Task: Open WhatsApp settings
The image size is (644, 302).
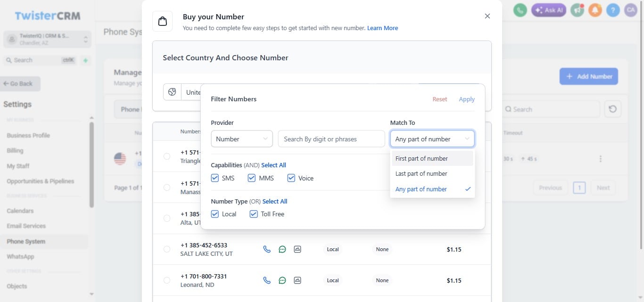Action: [20, 256]
